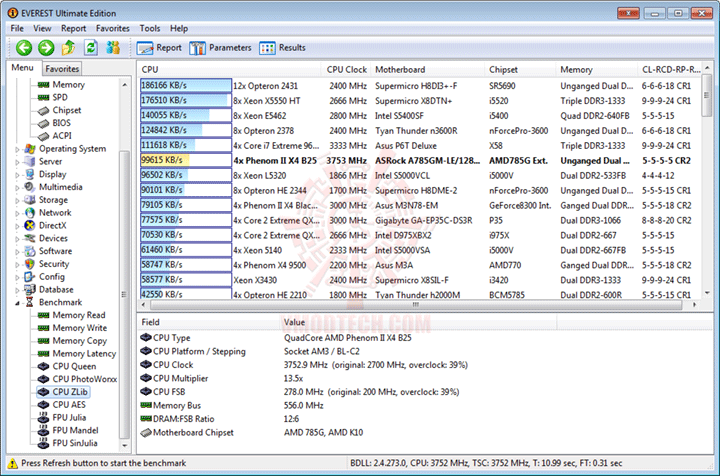Click the Server tree icon
720x476 pixels.
pyautogui.click(x=30, y=162)
